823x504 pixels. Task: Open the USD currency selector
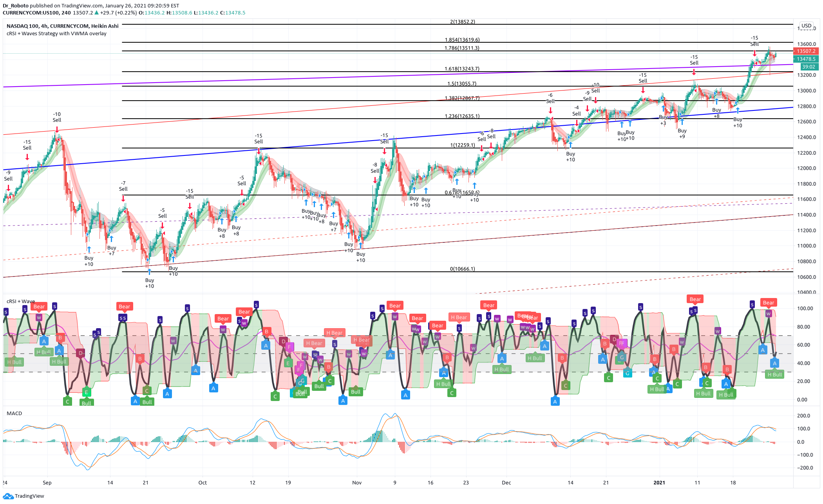coord(806,26)
